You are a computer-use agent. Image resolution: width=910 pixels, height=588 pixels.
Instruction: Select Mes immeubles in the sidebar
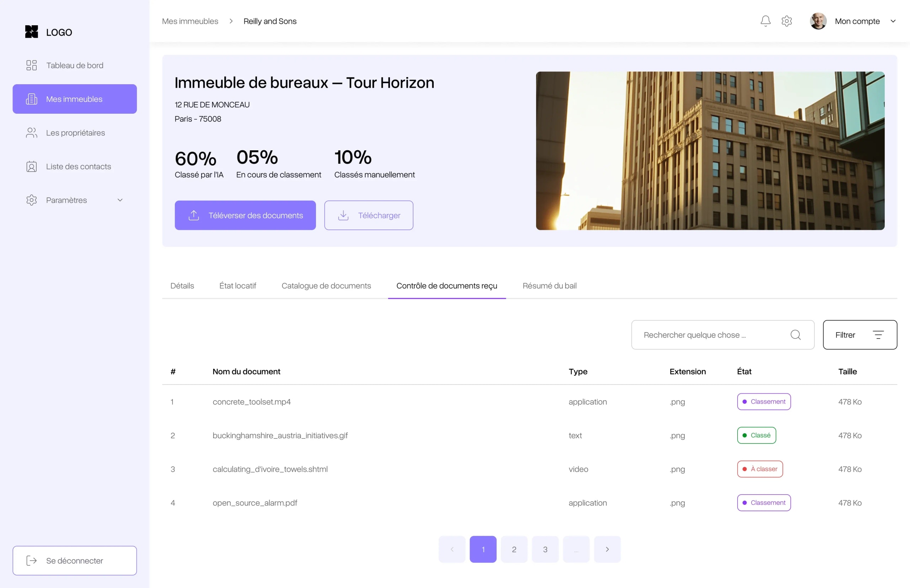pyautogui.click(x=75, y=99)
